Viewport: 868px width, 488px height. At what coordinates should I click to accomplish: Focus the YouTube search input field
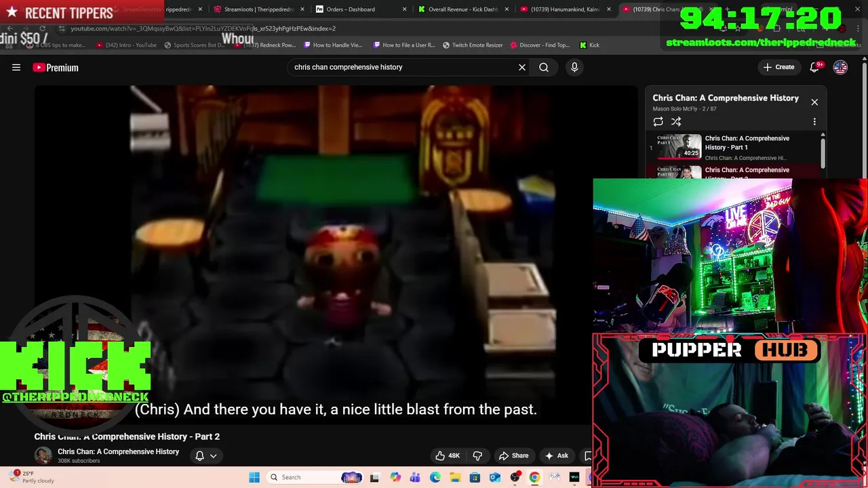point(403,67)
